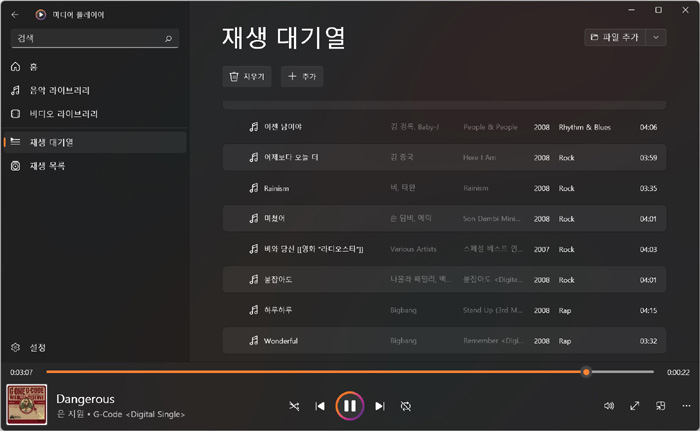Pause the current song
Screen dimensions: 700x431
[350, 406]
